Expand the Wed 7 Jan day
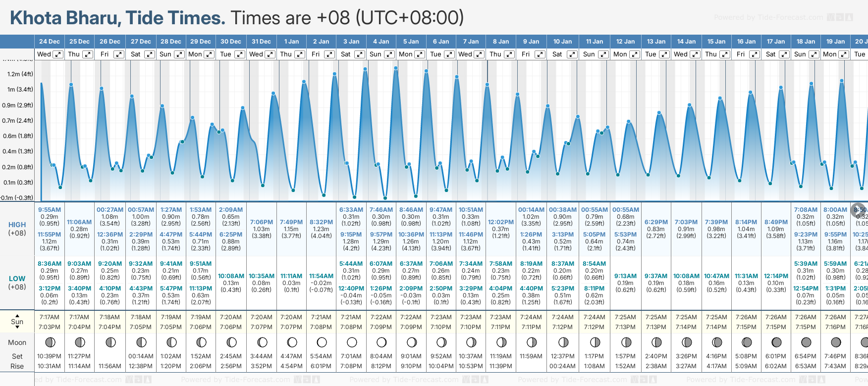The image size is (868, 386). [479, 54]
